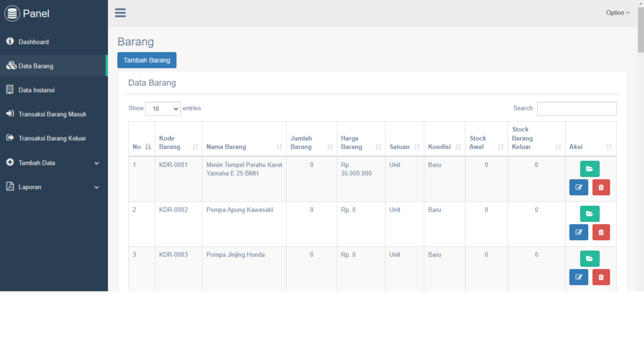Sort table by Aksi column
Screen dimensions: 644x362
coord(591,139)
